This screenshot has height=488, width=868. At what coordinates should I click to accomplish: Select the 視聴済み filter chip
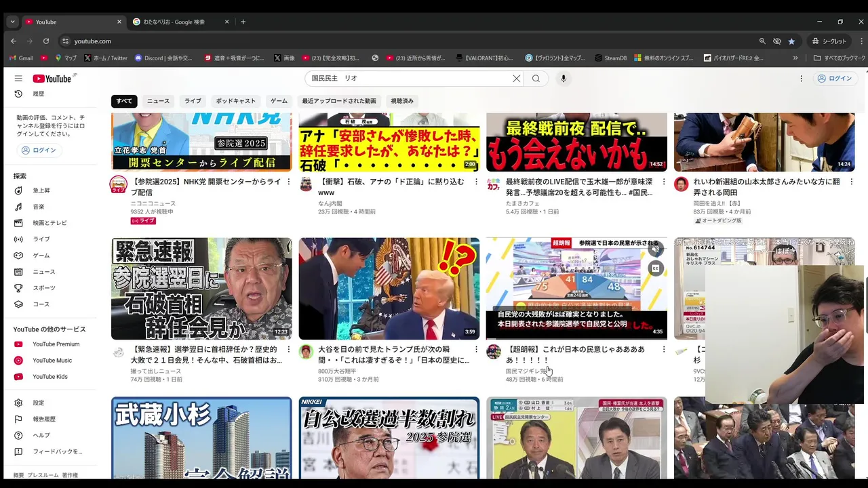pos(402,101)
